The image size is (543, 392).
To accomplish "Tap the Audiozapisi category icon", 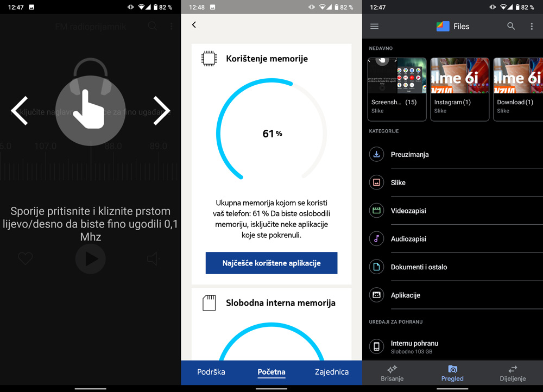I will tap(376, 239).
